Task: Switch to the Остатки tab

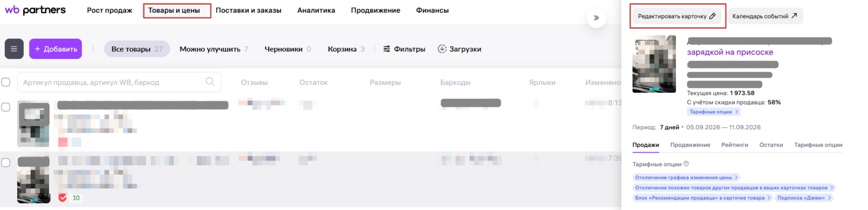Action: tap(771, 145)
